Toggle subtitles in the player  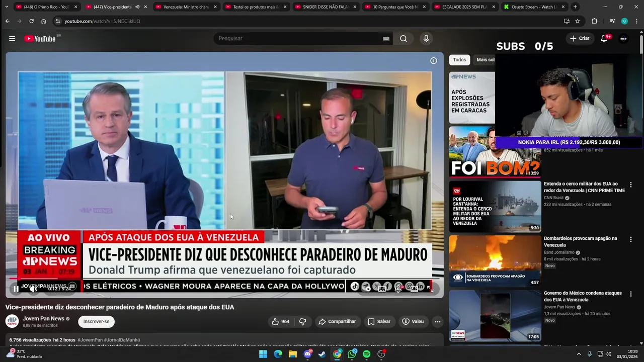coord(382,289)
